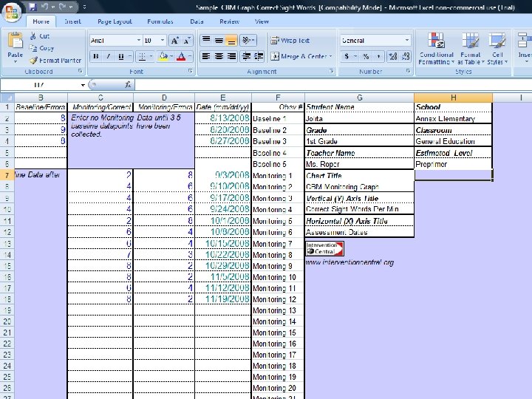The image size is (532, 399).
Task: Expand the fill color arrow
Action: coord(171,57)
